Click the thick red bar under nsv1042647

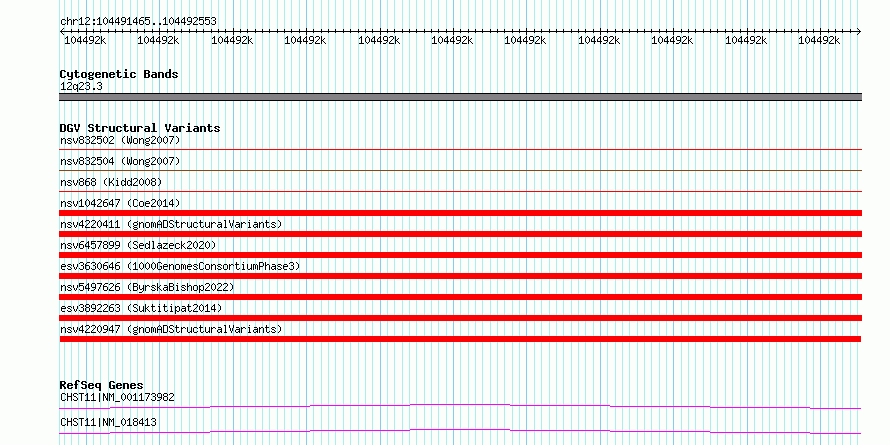460,213
